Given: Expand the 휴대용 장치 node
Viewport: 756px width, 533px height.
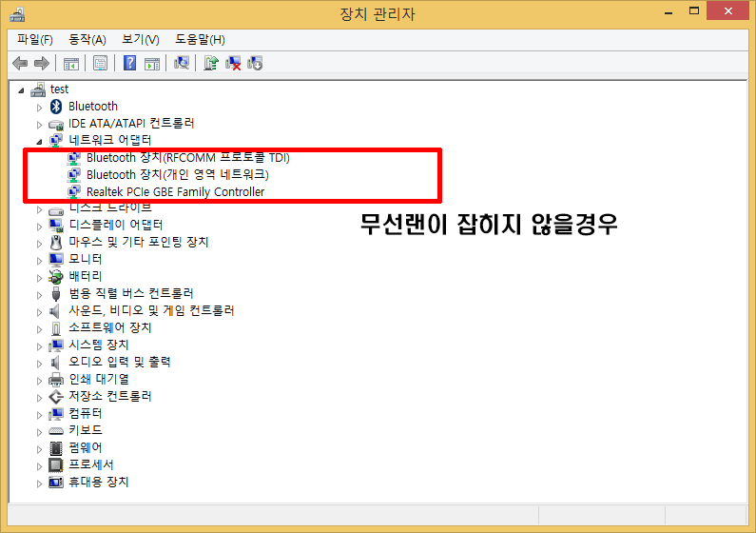Looking at the screenshot, I should coord(40,484).
